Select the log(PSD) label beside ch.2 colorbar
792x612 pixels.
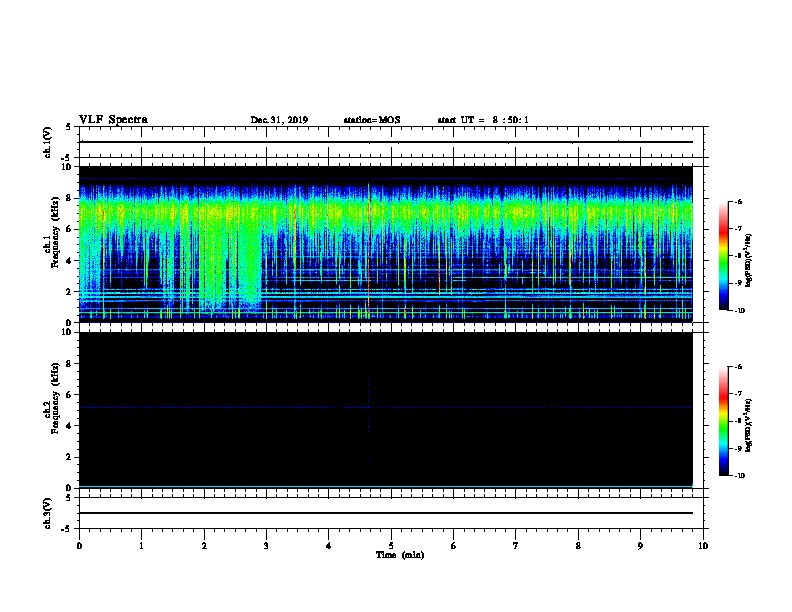749,425
